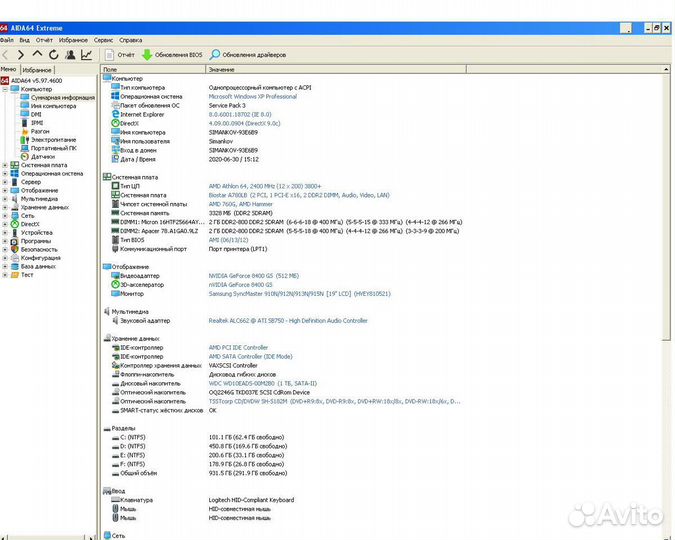Open the Сервис menu
Image resolution: width=675 pixels, height=540 pixels.
[x=103, y=40]
